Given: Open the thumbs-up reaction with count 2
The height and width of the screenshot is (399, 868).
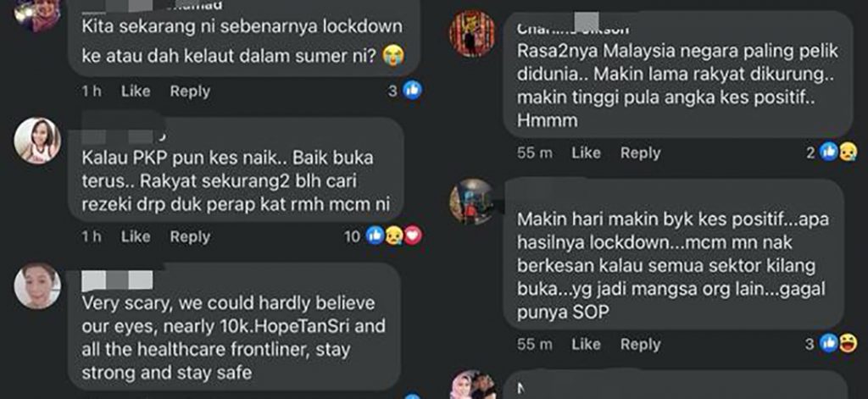Looking at the screenshot, I should 829,152.
